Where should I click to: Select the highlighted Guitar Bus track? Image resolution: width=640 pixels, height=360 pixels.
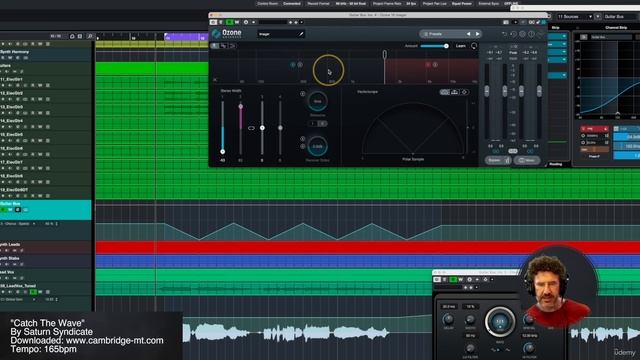tap(46, 210)
